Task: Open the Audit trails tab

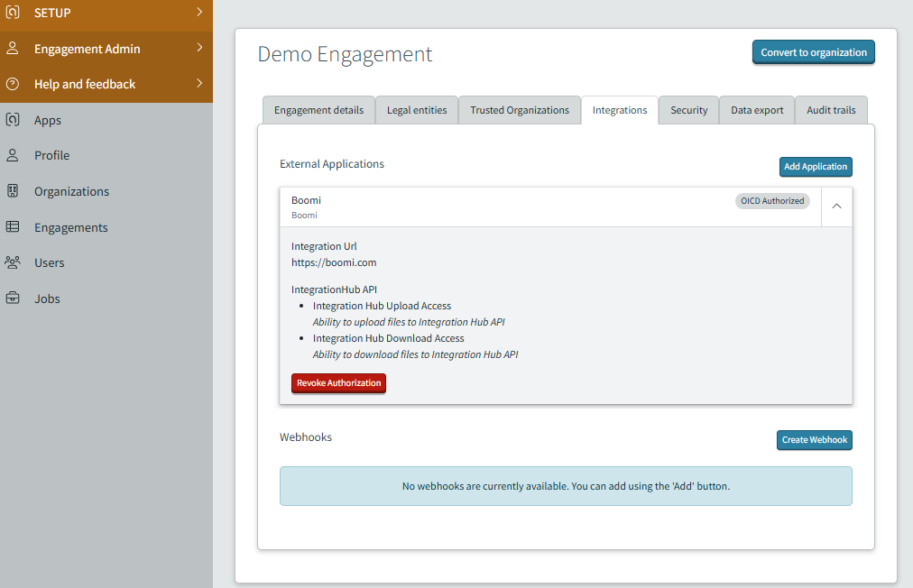Action: click(831, 110)
